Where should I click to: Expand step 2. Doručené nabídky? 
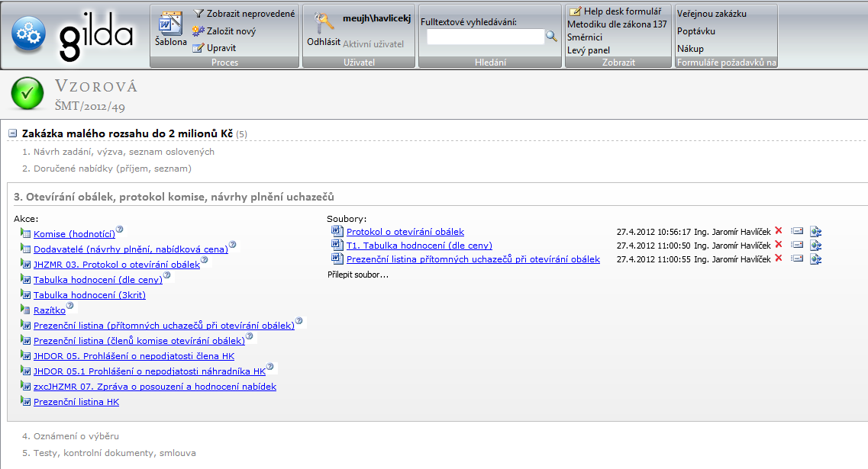coord(107,168)
